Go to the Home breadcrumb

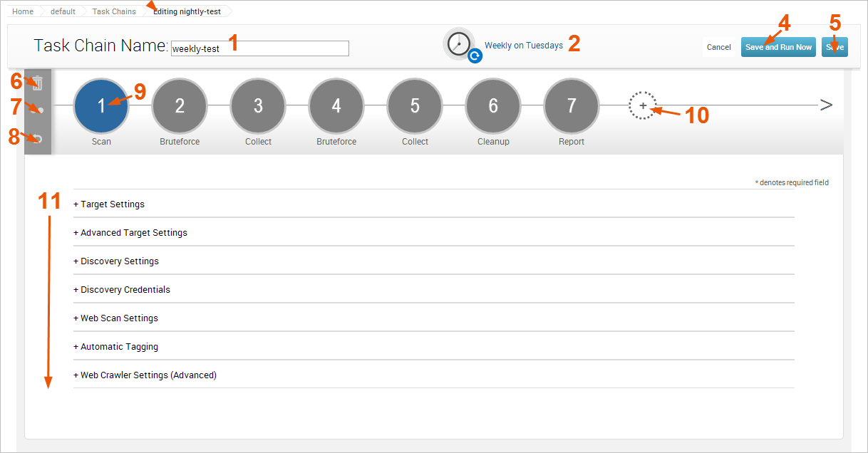tap(23, 11)
